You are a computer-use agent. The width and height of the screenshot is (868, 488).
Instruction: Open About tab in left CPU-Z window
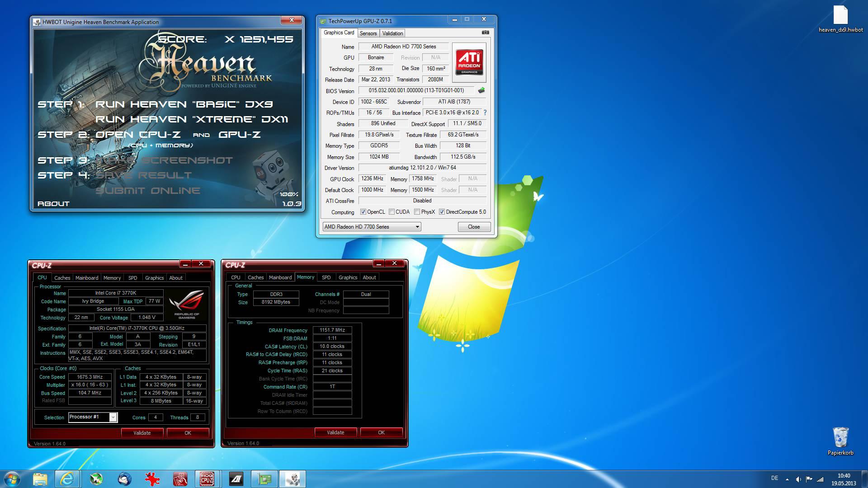click(176, 278)
